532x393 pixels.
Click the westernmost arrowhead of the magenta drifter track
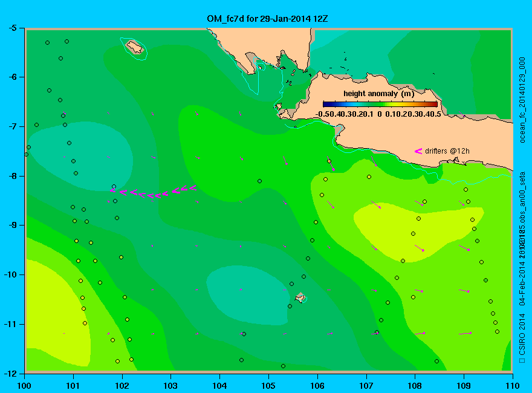click(x=113, y=190)
